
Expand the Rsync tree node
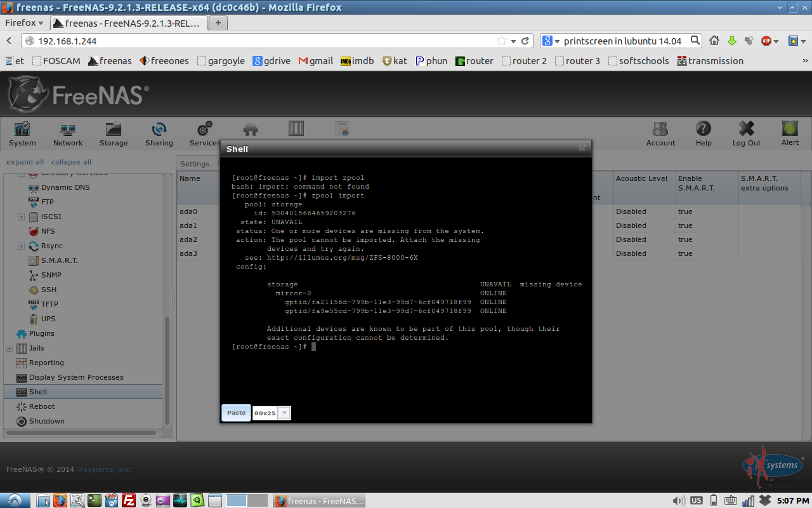pyautogui.click(x=21, y=246)
